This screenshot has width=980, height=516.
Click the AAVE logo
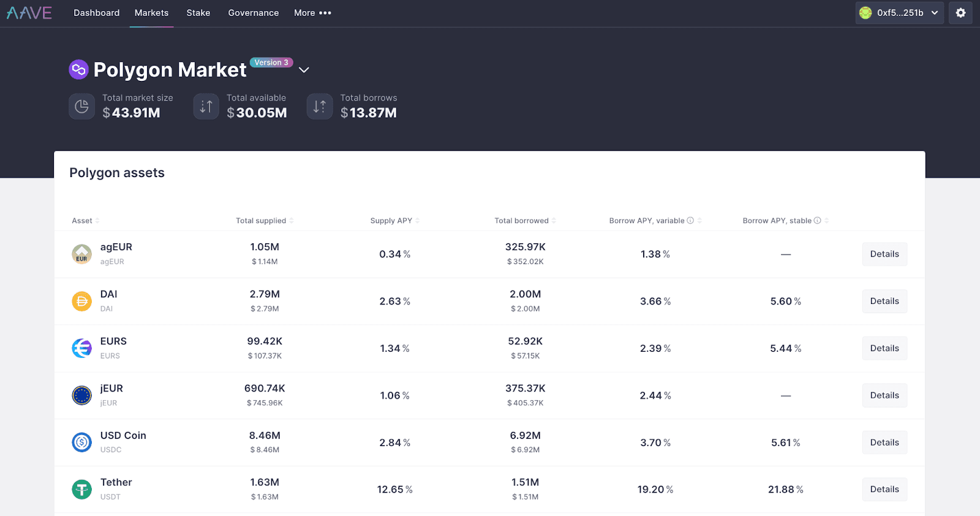[x=29, y=13]
